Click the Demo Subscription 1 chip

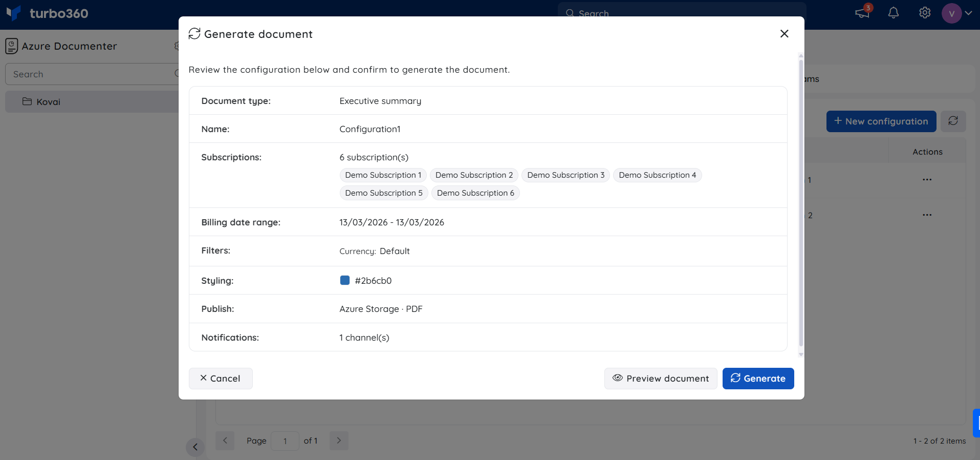click(x=383, y=175)
